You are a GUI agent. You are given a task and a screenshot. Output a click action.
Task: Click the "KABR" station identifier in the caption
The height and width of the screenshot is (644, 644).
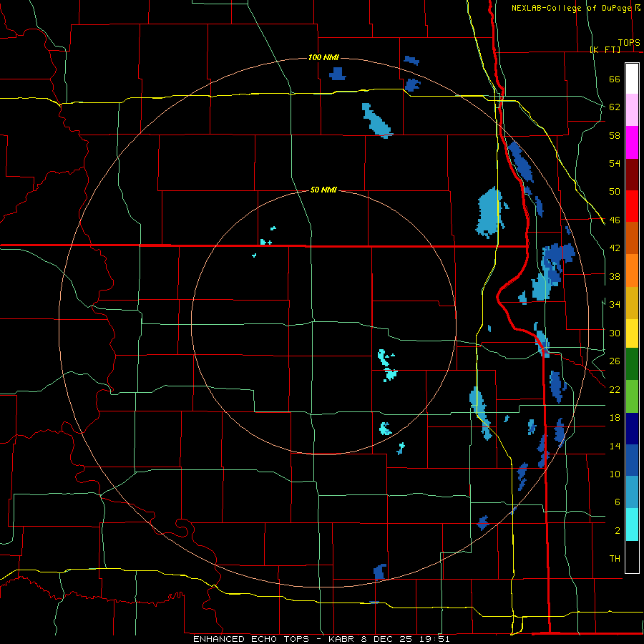click(341, 639)
